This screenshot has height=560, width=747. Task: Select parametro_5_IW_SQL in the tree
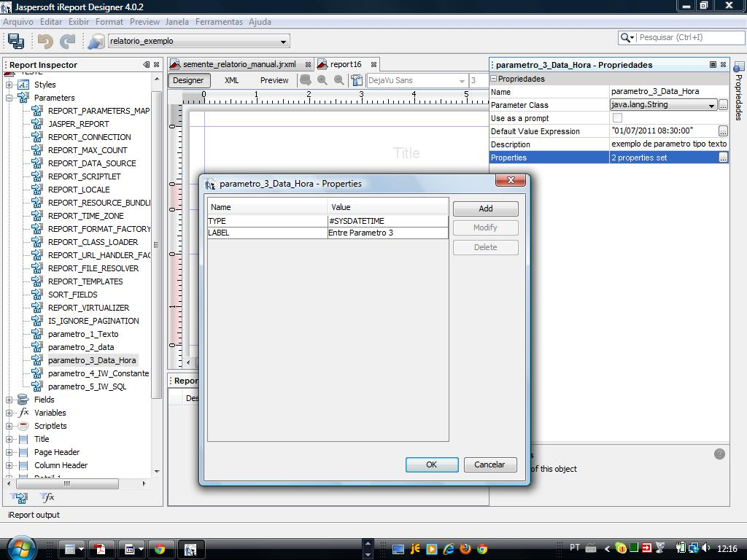(x=88, y=386)
